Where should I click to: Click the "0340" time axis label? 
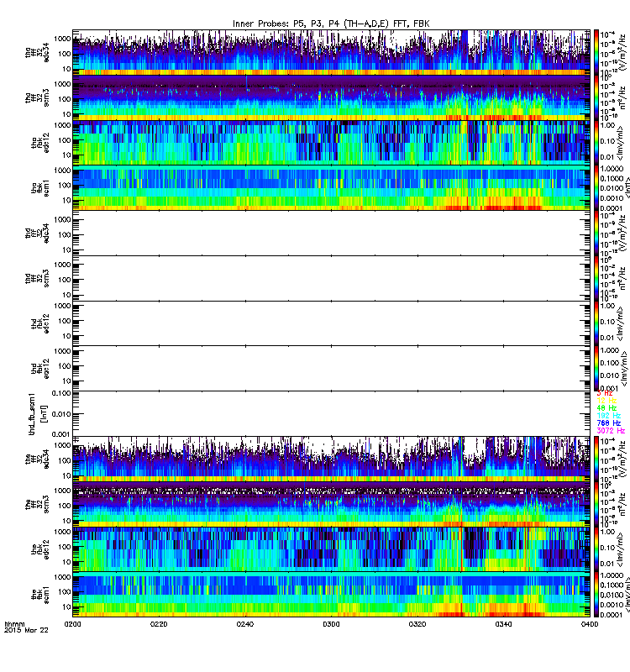(x=503, y=624)
